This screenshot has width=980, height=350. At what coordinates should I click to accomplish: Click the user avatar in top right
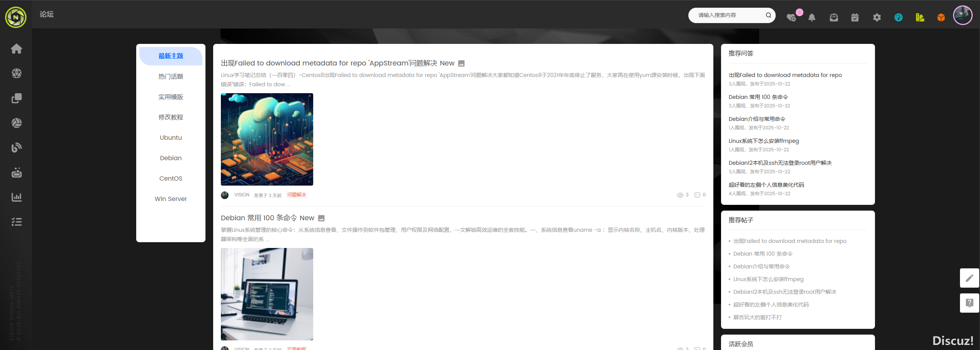pyautogui.click(x=963, y=15)
